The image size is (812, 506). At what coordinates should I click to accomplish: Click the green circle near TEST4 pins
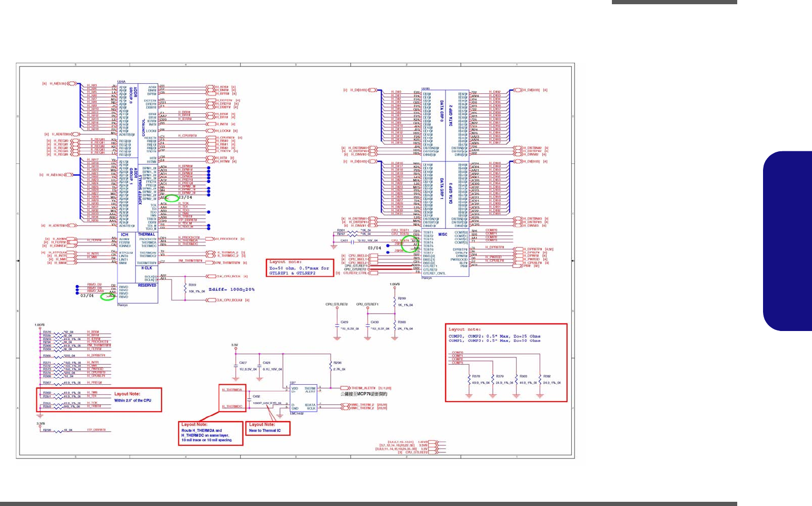pyautogui.click(x=409, y=245)
